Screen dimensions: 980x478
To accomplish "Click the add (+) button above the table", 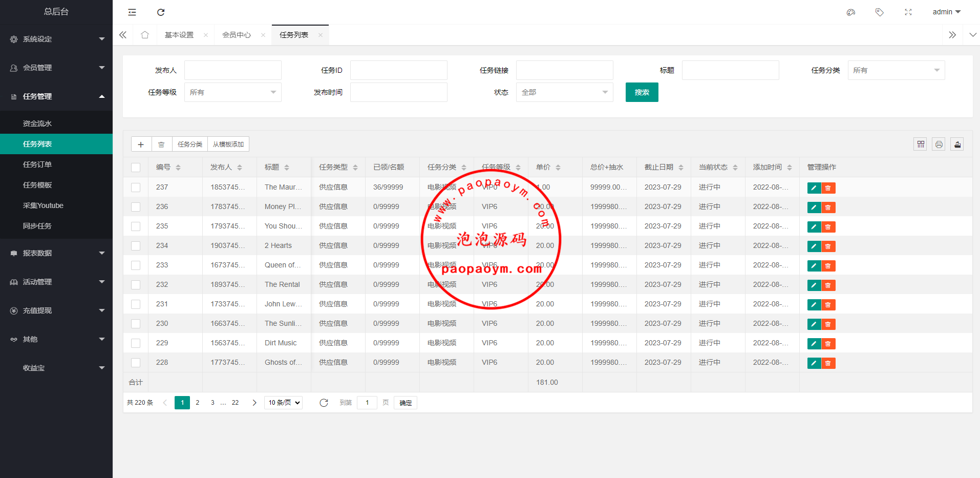I will coord(141,144).
